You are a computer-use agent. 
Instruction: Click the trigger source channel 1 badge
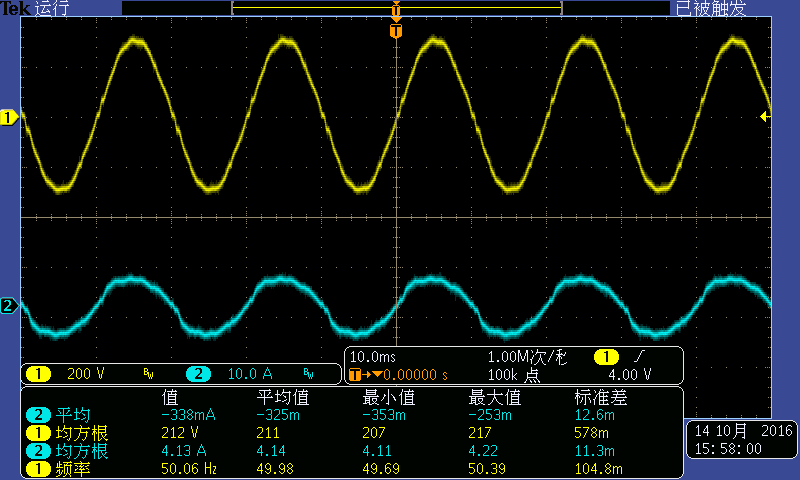coord(606,357)
